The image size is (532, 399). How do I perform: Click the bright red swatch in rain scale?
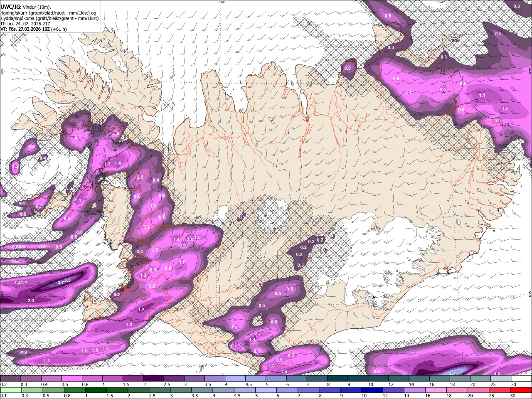click(x=521, y=389)
